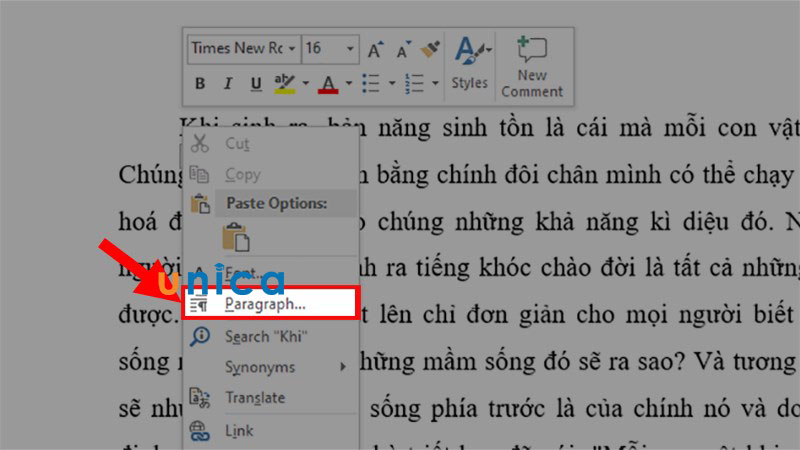This screenshot has height=450, width=800.
Task: Insert bullet list
Action: 370,83
